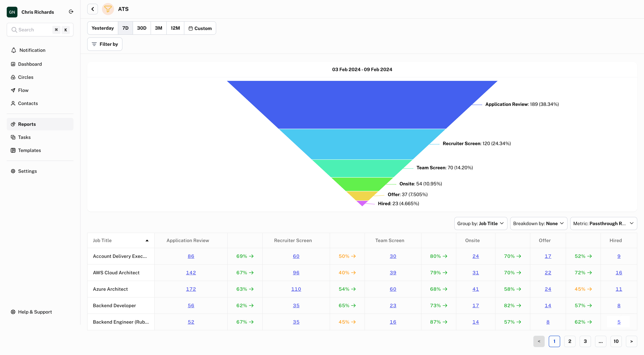This screenshot has height=355, width=644.
Task: Open the Notification panel
Action: point(32,50)
